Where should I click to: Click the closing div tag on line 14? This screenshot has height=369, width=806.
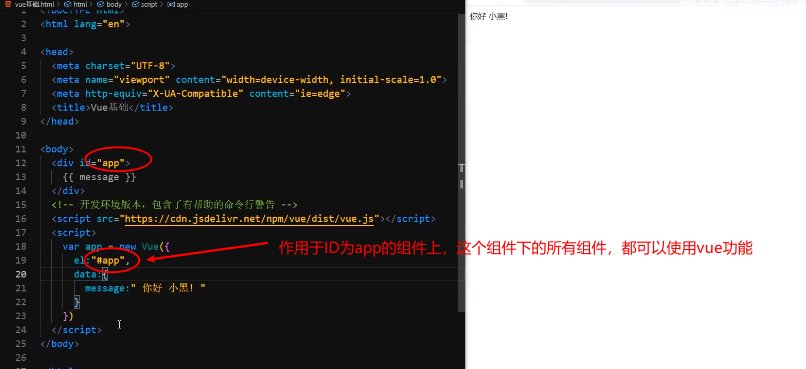68,190
